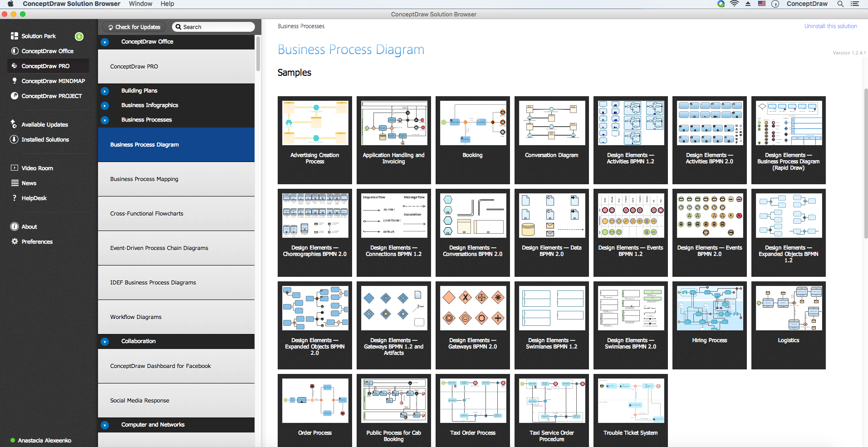Screen dimensions: 868x447
Task: Open Design Elements Gateways BPMN 2.0
Action: (473, 325)
